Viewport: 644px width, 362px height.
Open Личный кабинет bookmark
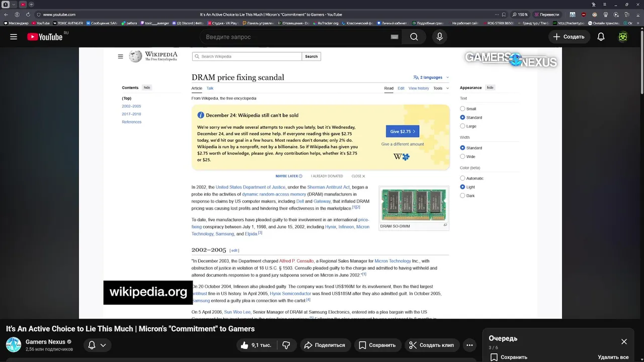point(393,23)
